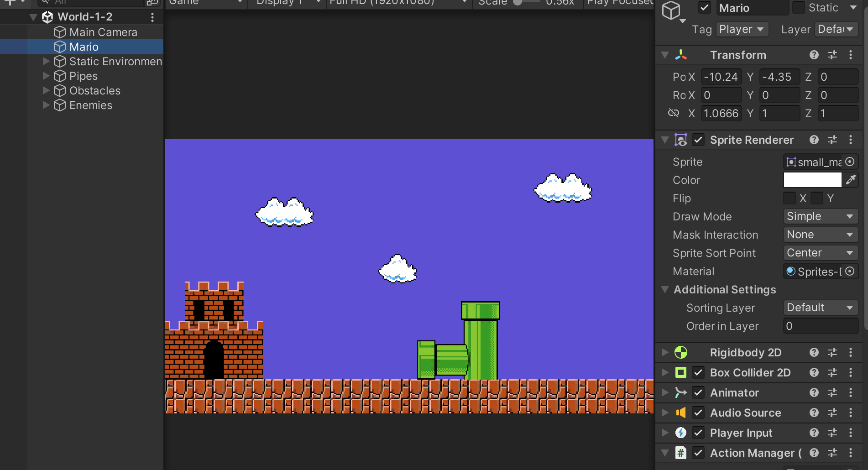Disable the Sprite Renderer component checkbox
This screenshot has width=868, height=470.
[698, 140]
